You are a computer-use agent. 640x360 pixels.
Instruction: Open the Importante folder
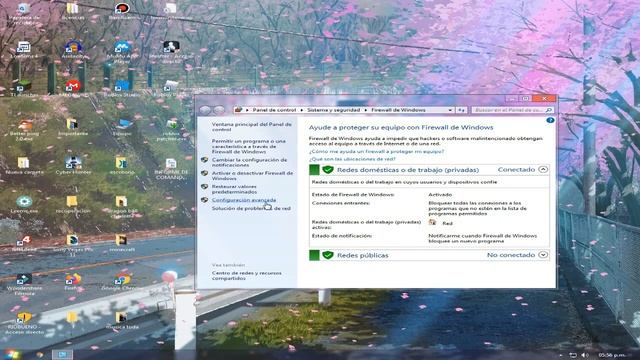(x=73, y=127)
